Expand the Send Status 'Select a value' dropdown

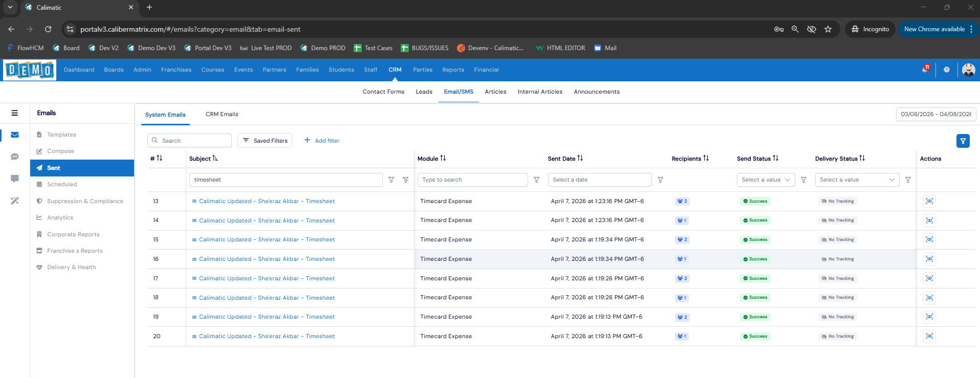coord(766,180)
